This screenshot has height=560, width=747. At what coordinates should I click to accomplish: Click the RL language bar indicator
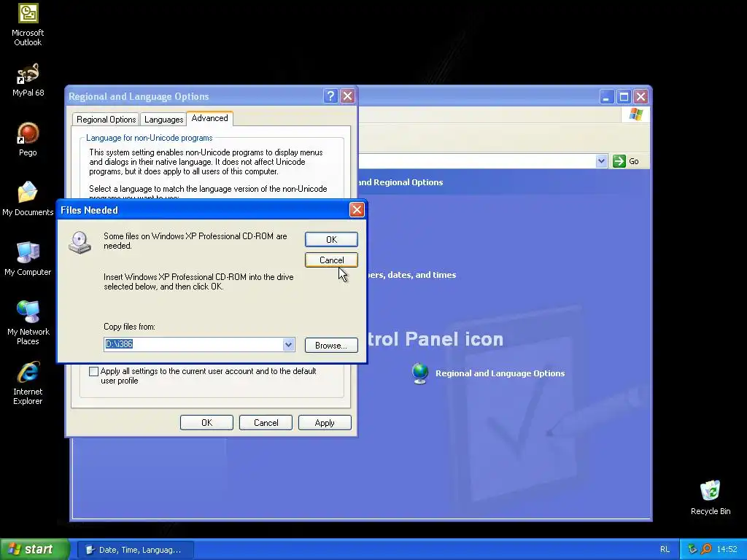(x=665, y=550)
